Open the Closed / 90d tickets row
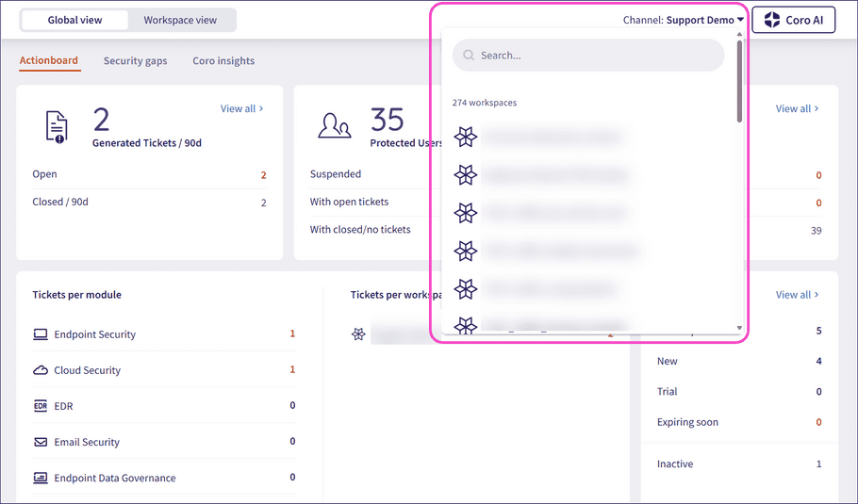This screenshot has width=858, height=504. [149, 203]
